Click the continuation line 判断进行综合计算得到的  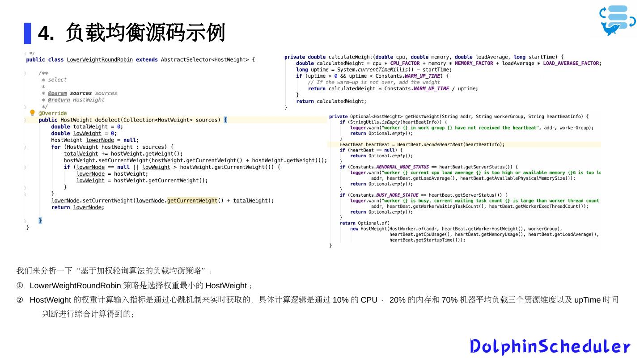point(88,314)
